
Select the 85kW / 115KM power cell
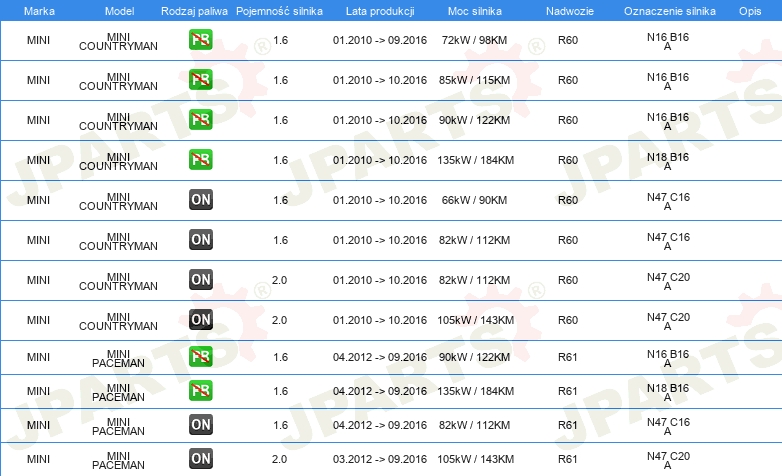[474, 80]
